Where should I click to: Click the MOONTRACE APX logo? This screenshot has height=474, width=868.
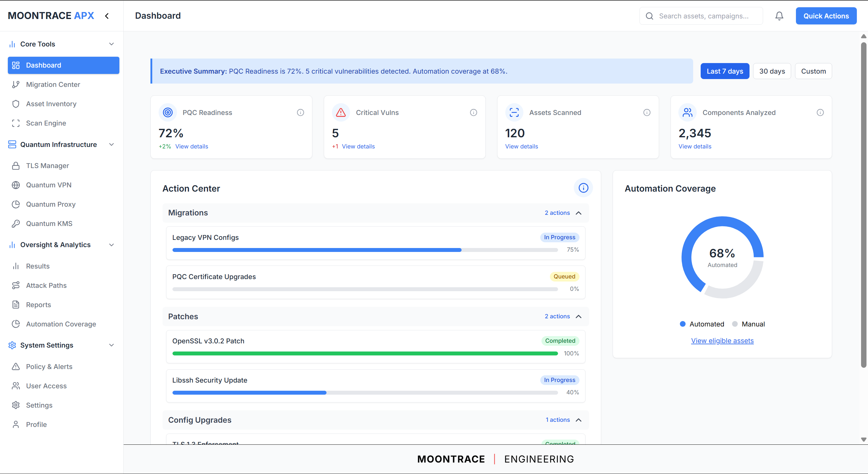[51, 16]
